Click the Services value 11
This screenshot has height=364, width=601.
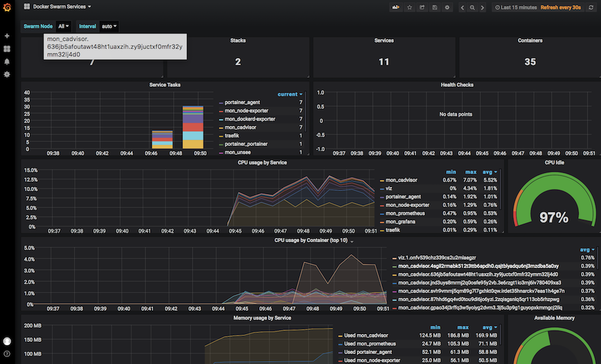point(384,62)
